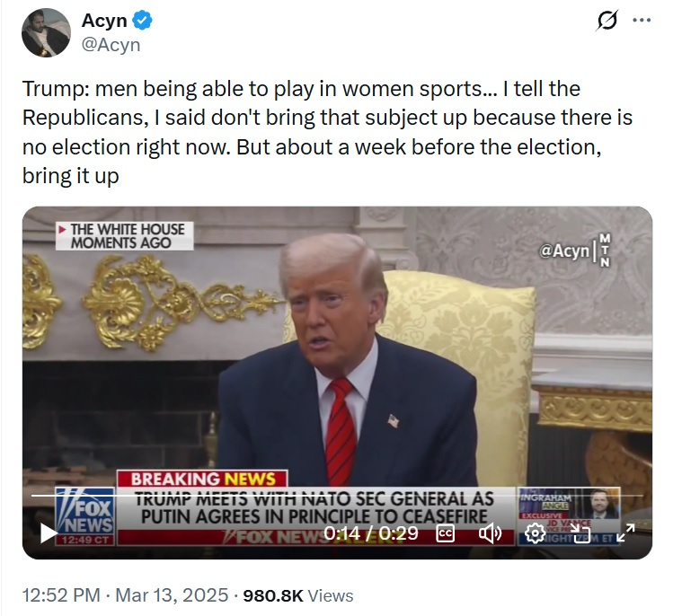
Task: Play the video in the tweet
Action: [x=48, y=533]
